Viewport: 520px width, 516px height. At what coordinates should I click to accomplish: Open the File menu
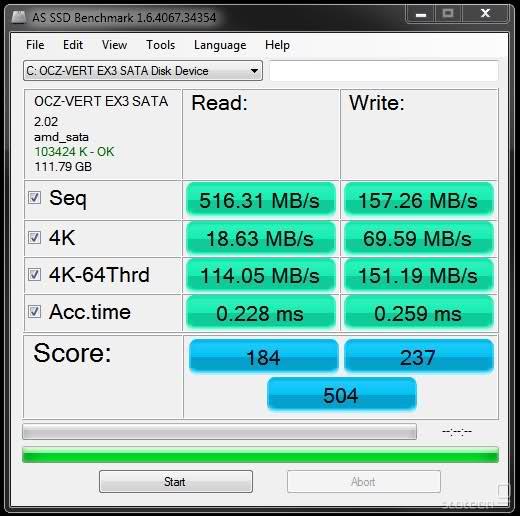point(35,45)
